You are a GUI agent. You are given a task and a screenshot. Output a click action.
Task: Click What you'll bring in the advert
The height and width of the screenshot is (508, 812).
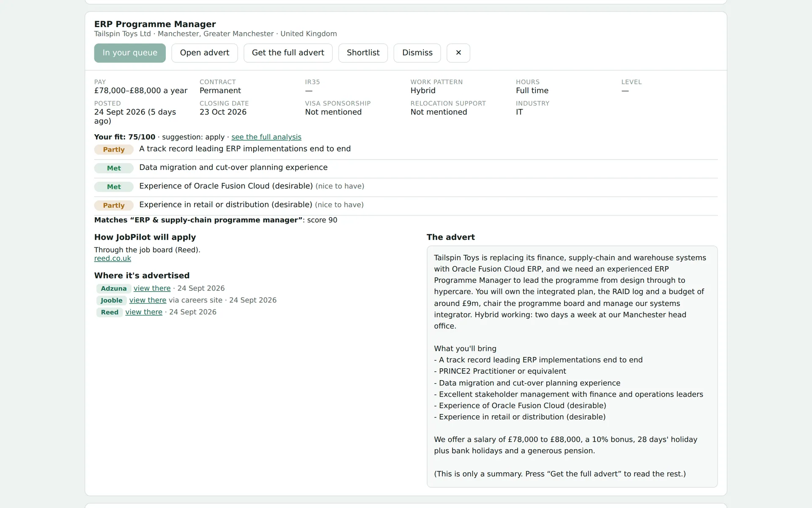pyautogui.click(x=465, y=349)
